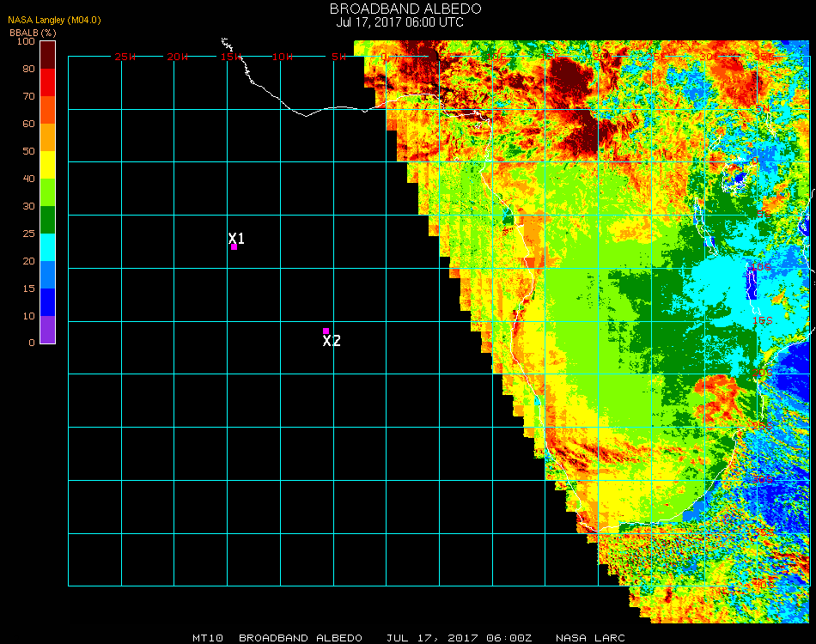Select the dark red 80-100% legend swatch

[48, 54]
